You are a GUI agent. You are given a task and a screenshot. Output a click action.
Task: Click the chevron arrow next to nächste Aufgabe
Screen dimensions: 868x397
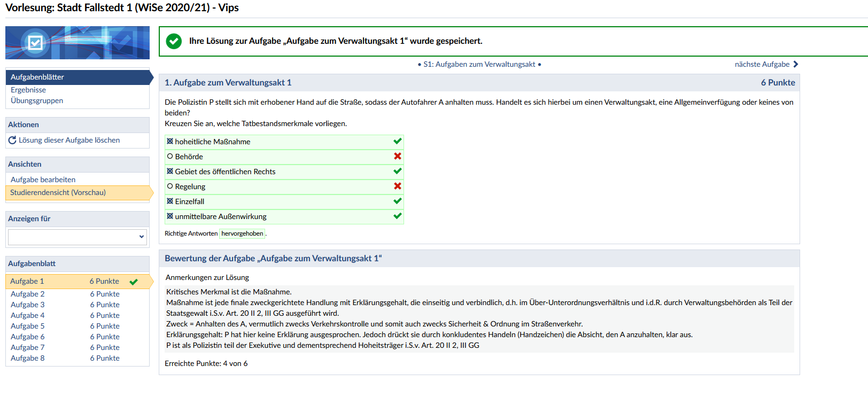click(x=795, y=64)
